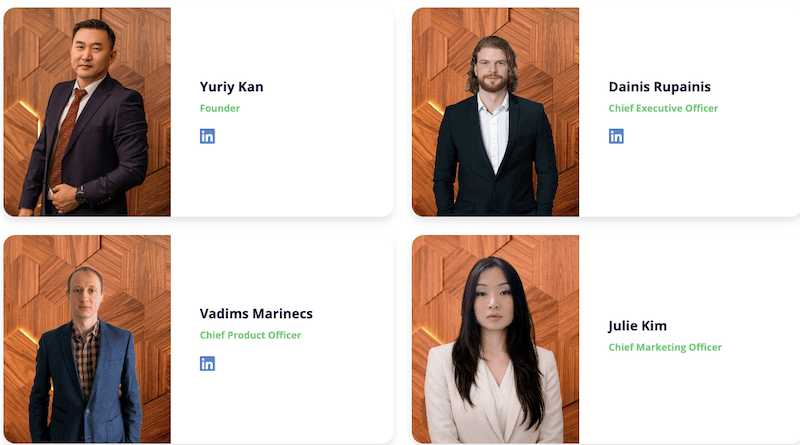
Task: Open Dainis Rupainis's LinkedIn icon
Action: 616,136
